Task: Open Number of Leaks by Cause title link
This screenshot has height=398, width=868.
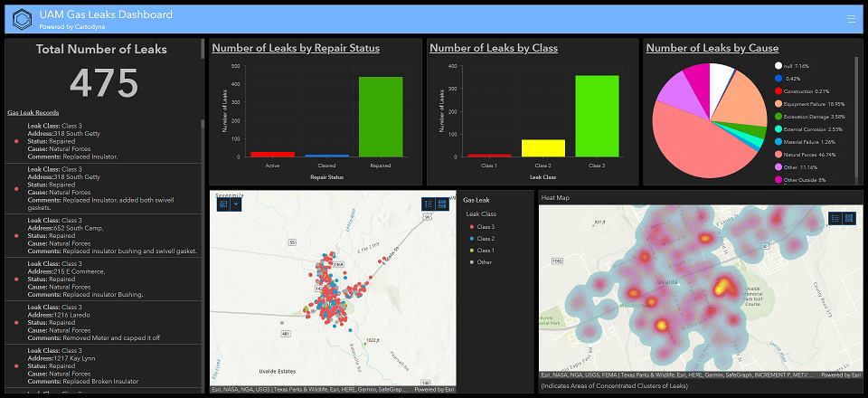Action: 712,48
